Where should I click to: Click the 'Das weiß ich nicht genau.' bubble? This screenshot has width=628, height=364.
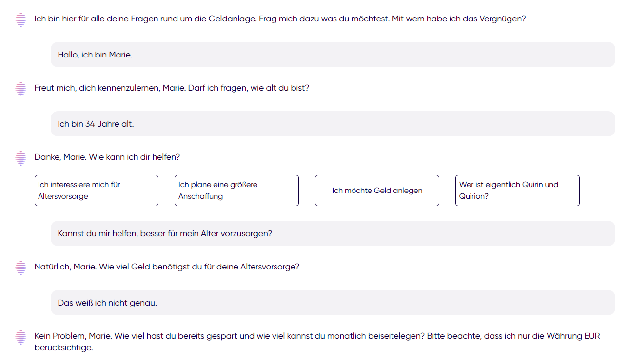(x=333, y=303)
